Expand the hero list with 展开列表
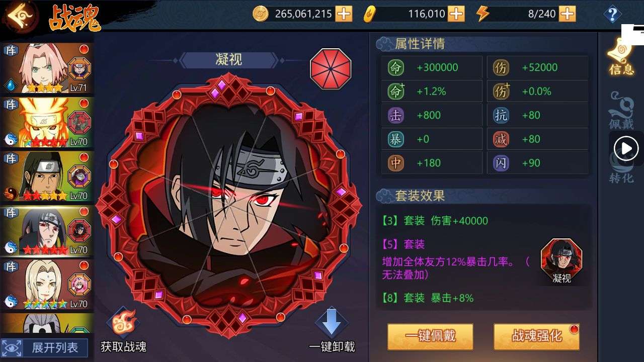This screenshot has width=644, height=362. (x=45, y=348)
